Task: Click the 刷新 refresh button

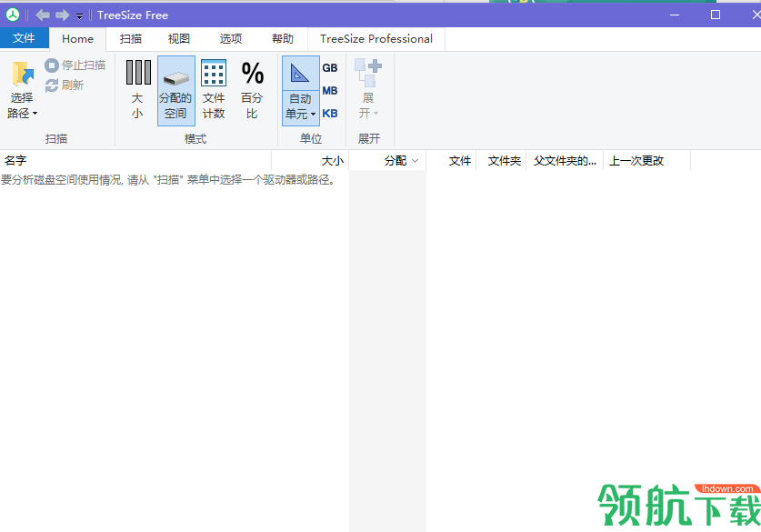Action: [65, 85]
